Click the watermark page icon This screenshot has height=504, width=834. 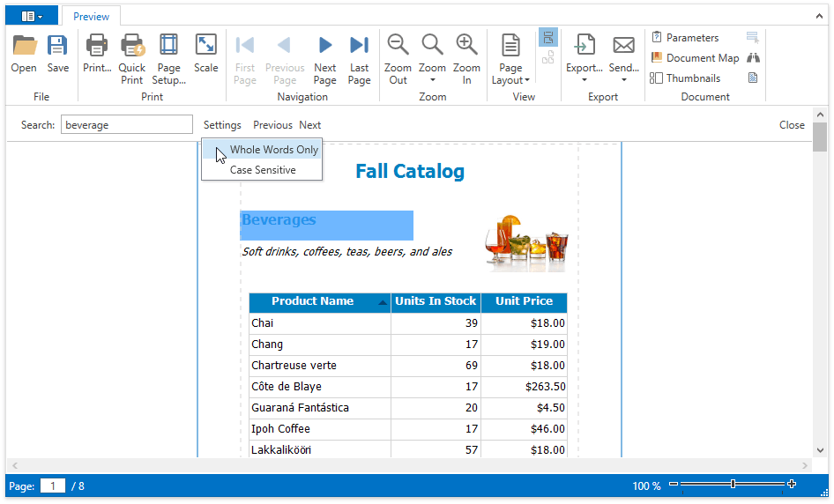(x=753, y=78)
